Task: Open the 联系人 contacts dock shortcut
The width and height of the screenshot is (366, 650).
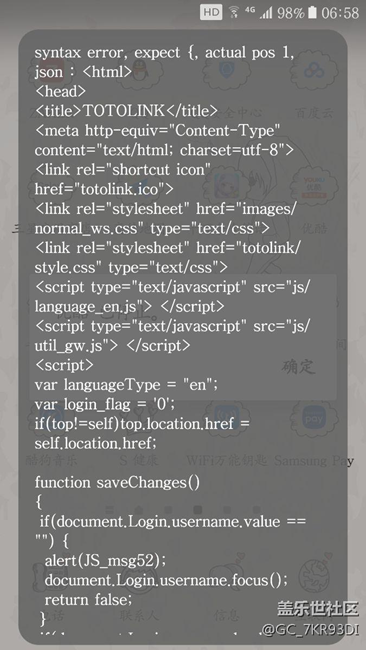Action: coord(139,615)
